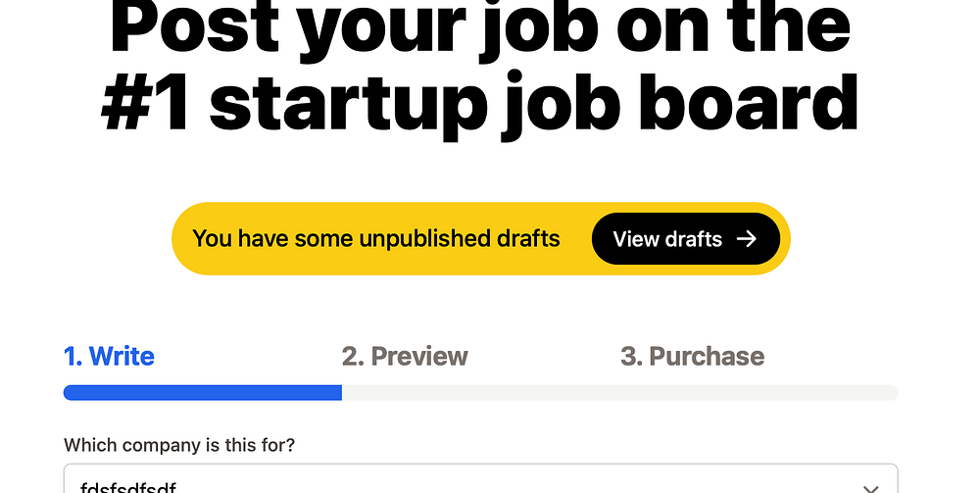This screenshot has width=980, height=493.
Task: Click the 'Post your job on the' heading line
Action: (480, 29)
